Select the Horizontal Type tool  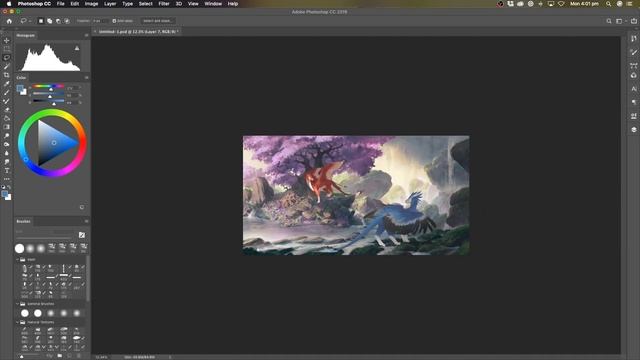click(7, 170)
